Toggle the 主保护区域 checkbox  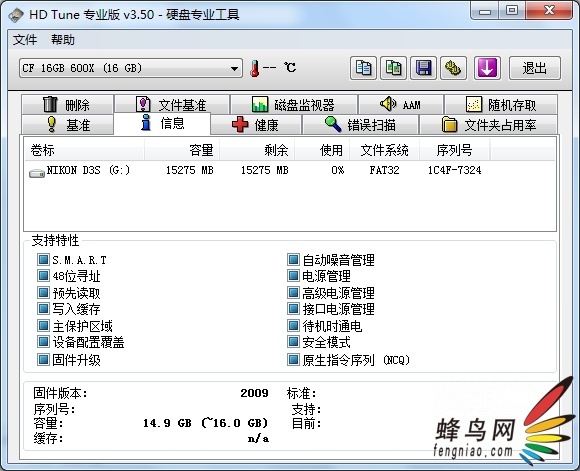coord(43,326)
